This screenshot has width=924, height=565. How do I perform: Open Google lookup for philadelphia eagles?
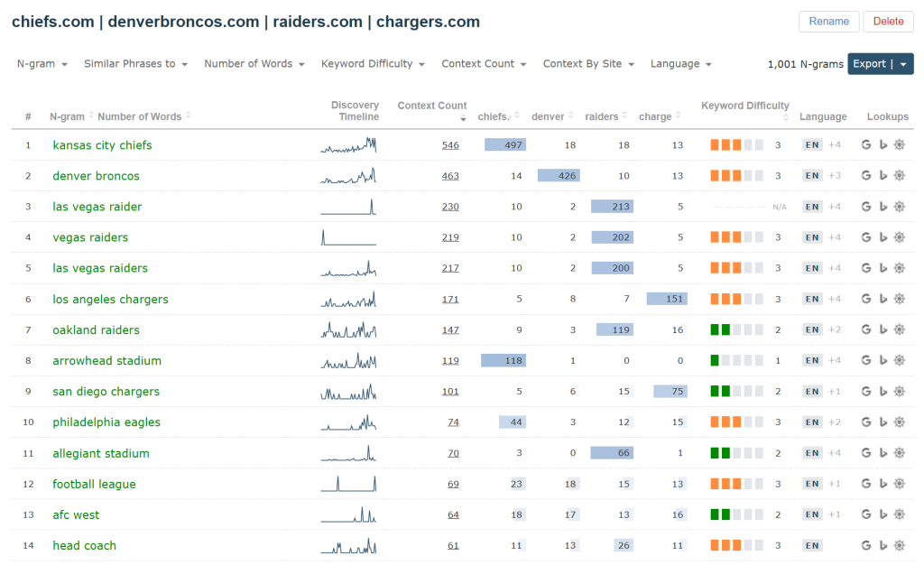coord(865,421)
